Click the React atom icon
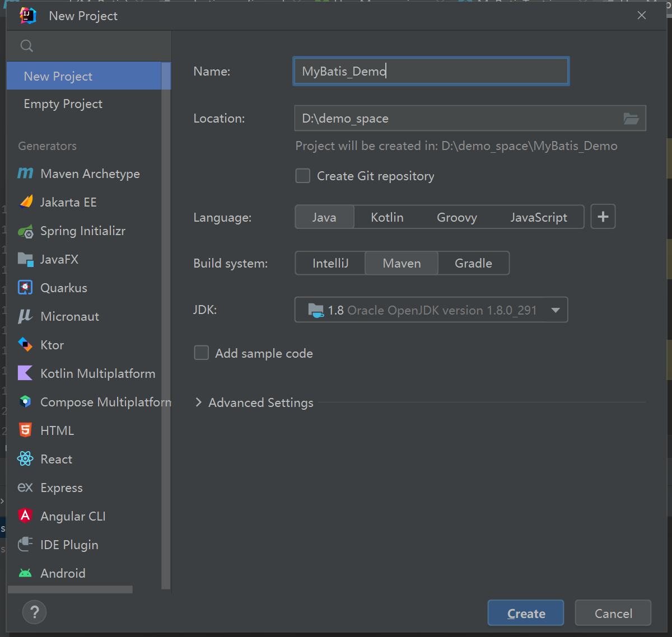This screenshot has width=672, height=637. click(x=25, y=459)
